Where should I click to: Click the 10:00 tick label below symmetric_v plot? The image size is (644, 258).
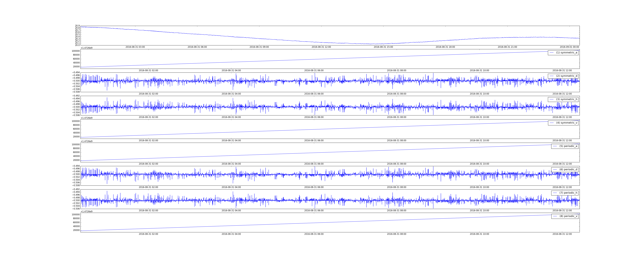[x=479, y=140]
